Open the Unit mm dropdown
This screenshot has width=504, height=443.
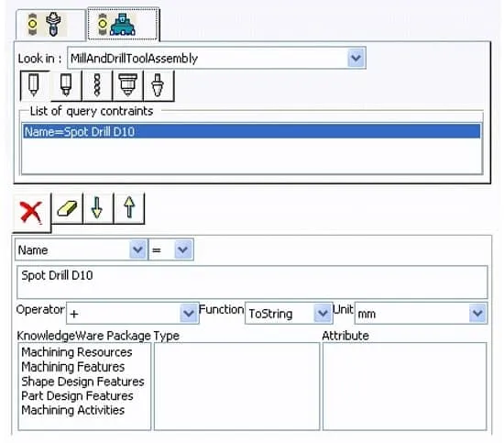[477, 313]
